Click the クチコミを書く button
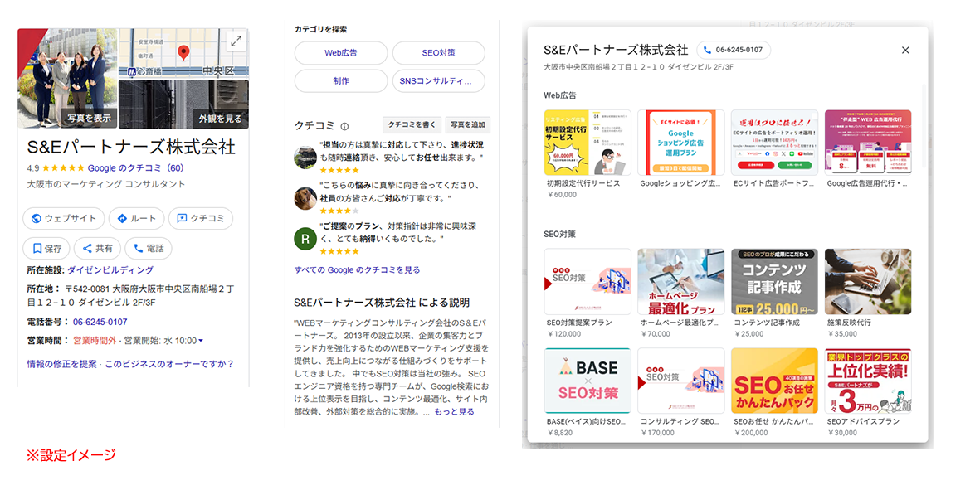980x490 pixels. click(x=412, y=125)
